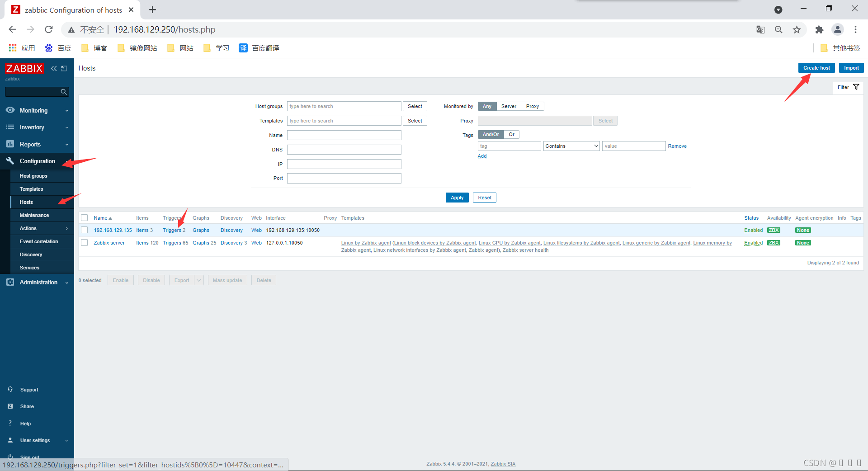The image size is (868, 471).
Task: Open Templates under Configuration
Action: point(32,189)
